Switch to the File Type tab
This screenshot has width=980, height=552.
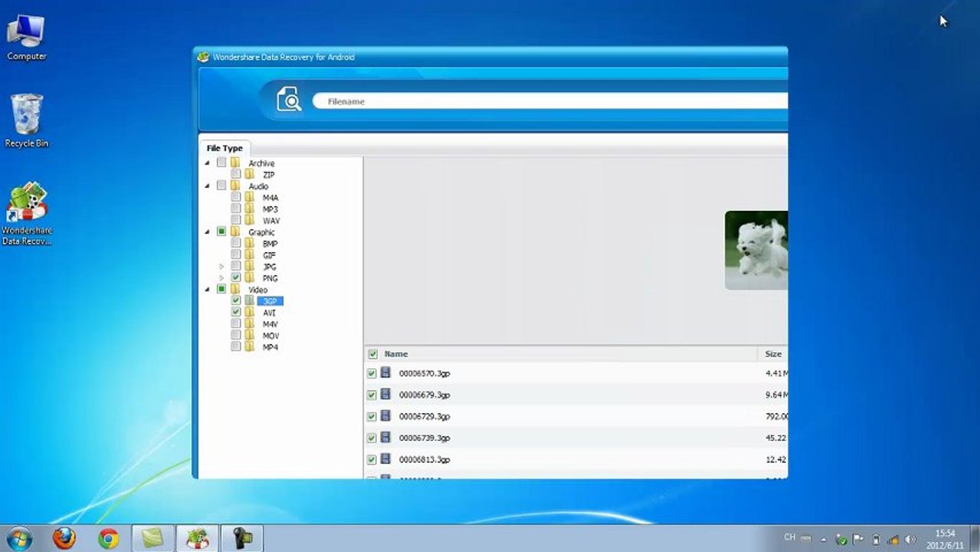(225, 148)
